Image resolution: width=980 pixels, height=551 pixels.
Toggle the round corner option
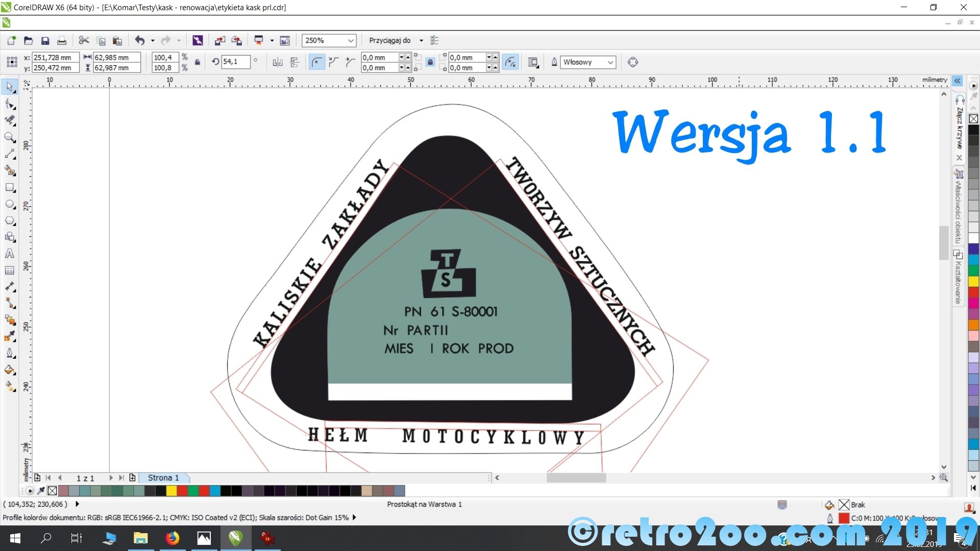point(316,62)
